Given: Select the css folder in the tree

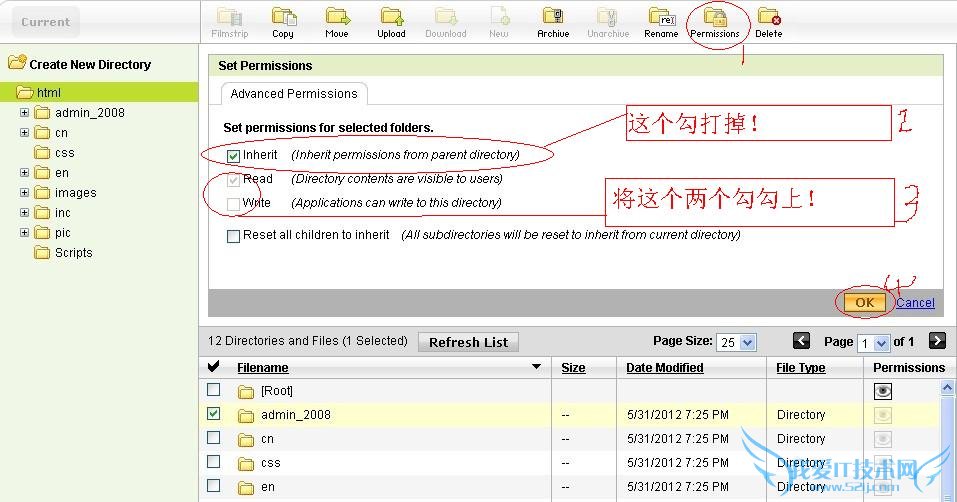Looking at the screenshot, I should coord(65,153).
